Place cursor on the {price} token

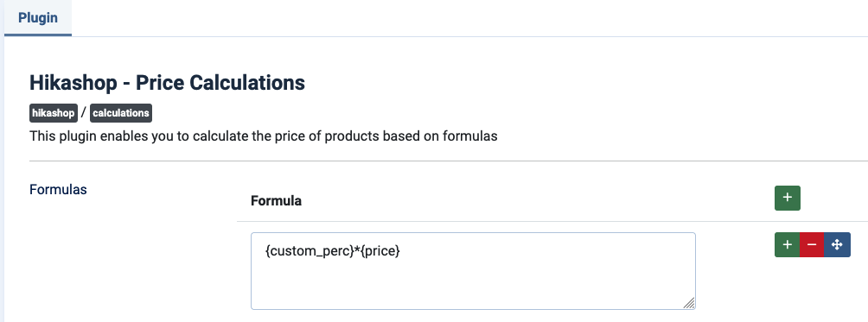[x=380, y=251]
